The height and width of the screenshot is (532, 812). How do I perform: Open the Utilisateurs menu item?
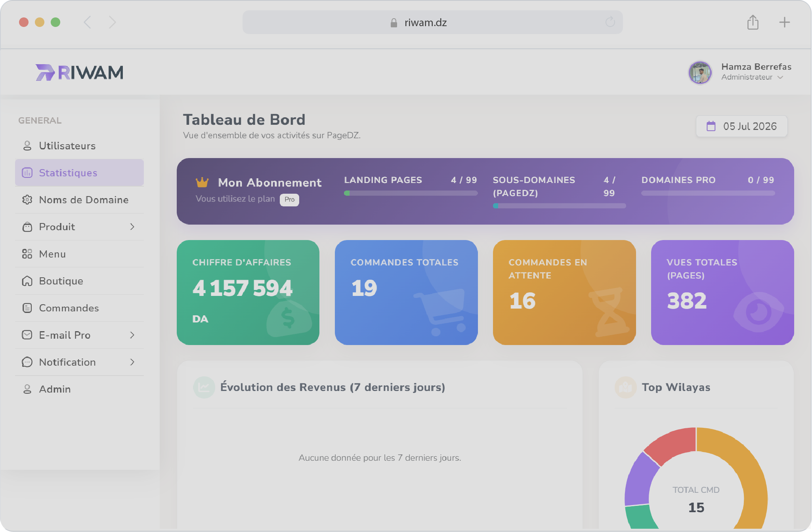pos(79,146)
